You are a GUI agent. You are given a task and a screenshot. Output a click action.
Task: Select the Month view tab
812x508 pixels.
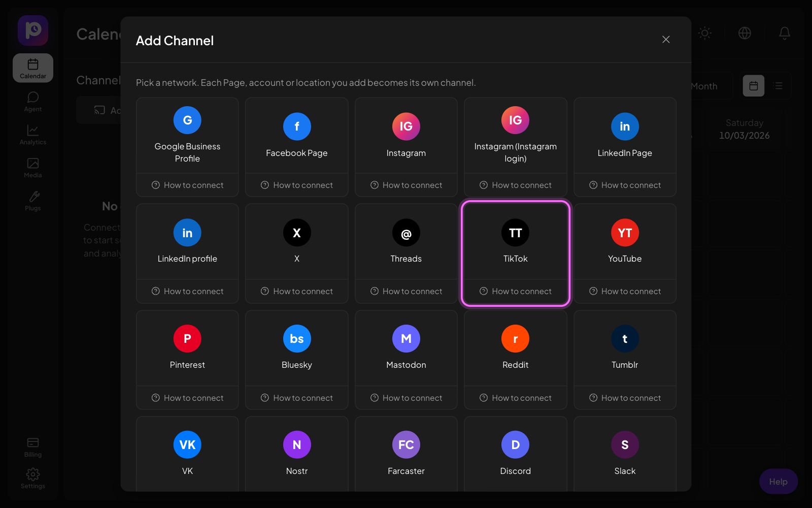[704, 86]
